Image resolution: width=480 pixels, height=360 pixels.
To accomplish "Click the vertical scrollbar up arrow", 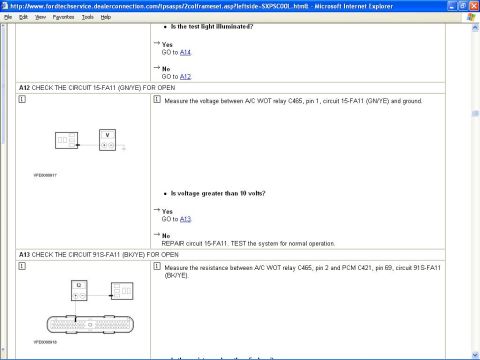I will [x=475, y=28].
